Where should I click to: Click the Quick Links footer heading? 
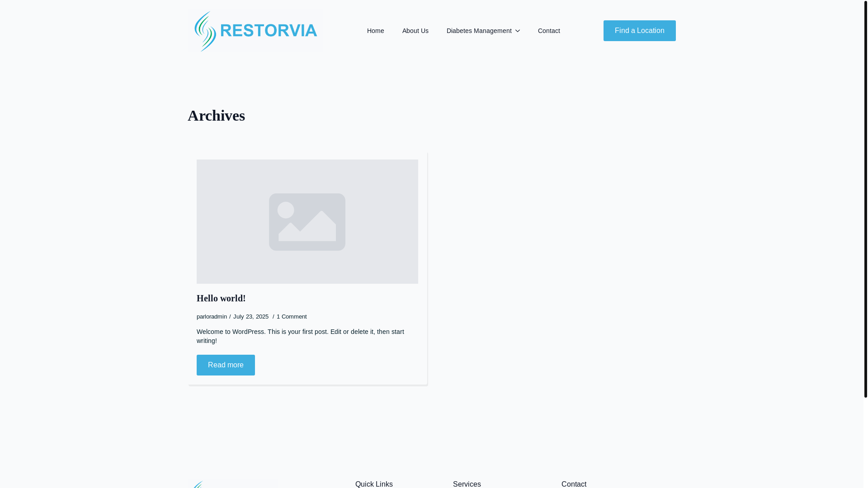coord(374,484)
